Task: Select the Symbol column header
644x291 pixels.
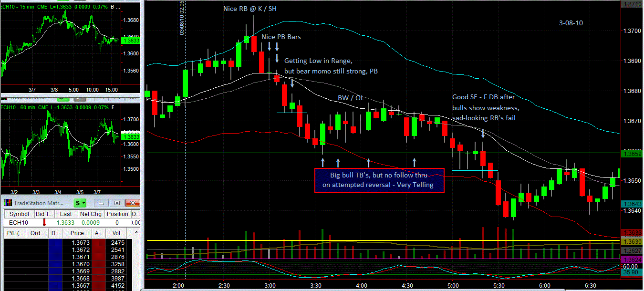Action: [19, 214]
